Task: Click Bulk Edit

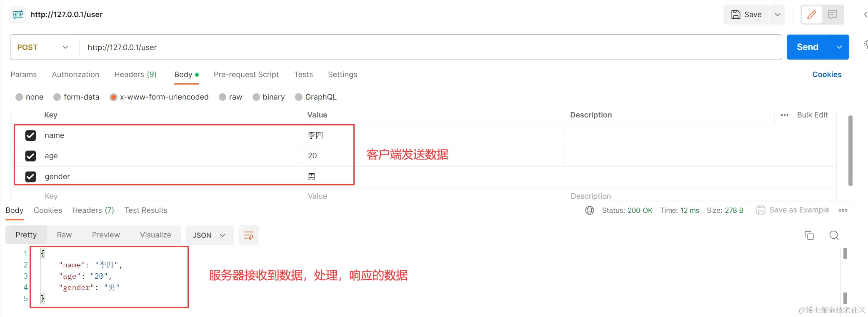Action: tap(812, 115)
